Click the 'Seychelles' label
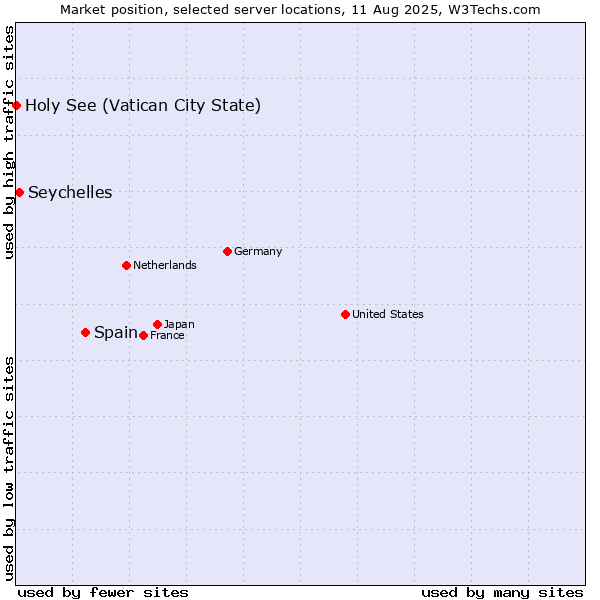Screen dimensions: 600x600 click(70, 192)
